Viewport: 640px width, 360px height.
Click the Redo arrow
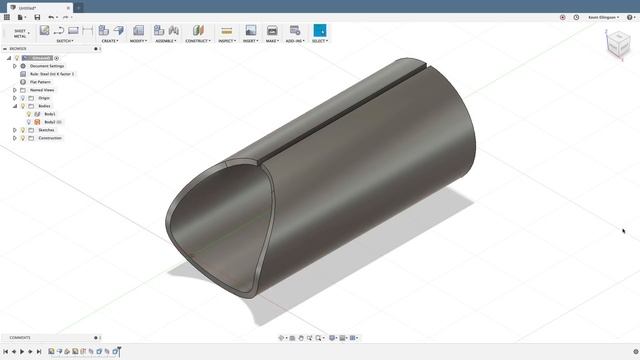pyautogui.click(x=66, y=17)
